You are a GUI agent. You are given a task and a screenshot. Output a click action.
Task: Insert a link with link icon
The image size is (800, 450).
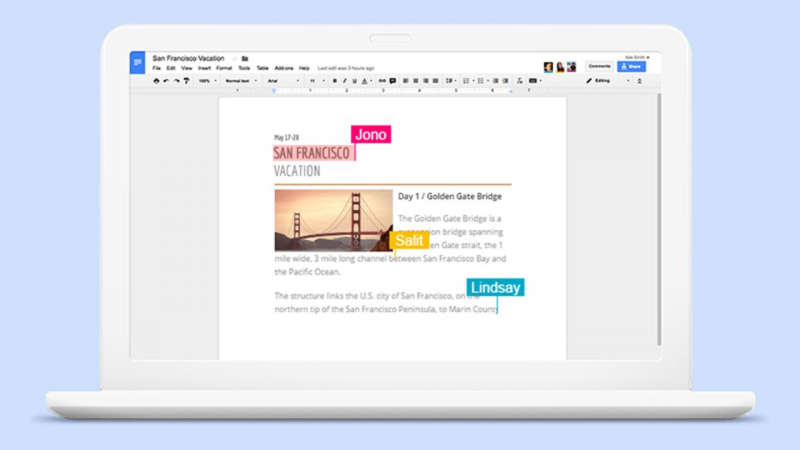382,81
